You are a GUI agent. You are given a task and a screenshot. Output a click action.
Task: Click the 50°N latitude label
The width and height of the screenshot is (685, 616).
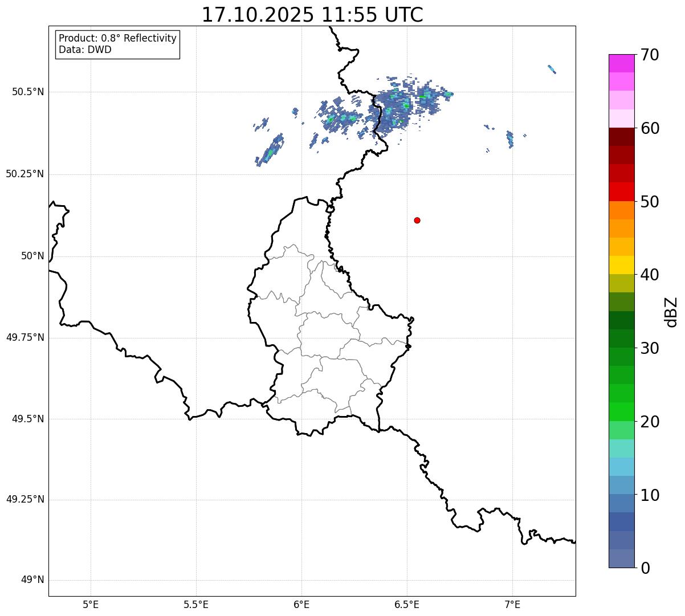[32, 256]
